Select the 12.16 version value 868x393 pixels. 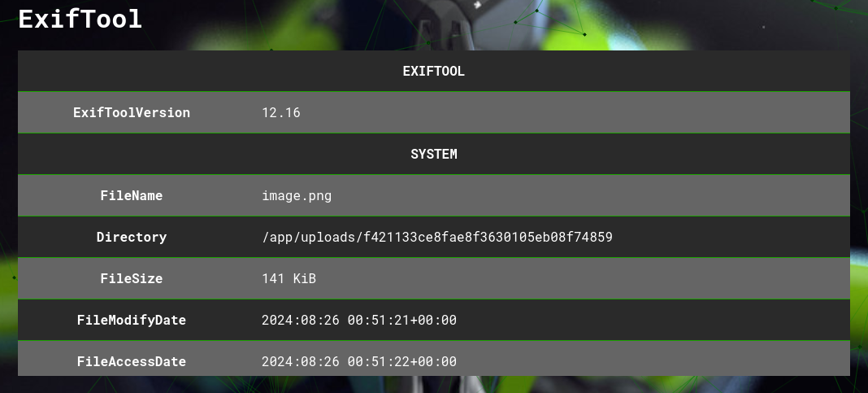[x=281, y=112]
